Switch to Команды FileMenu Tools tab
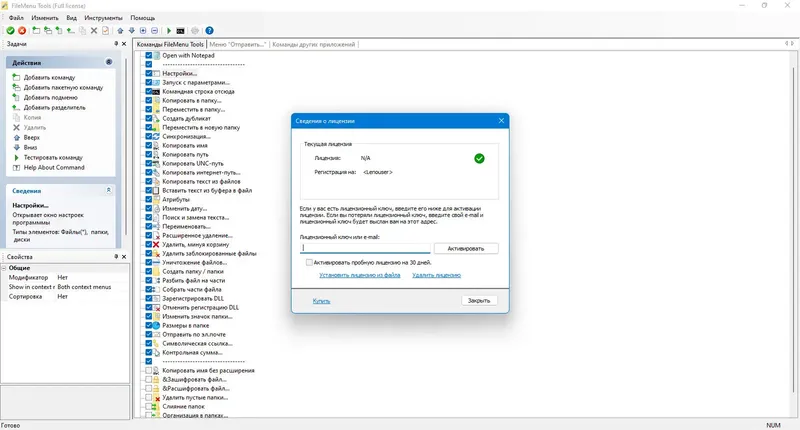Viewport: 800px width, 430px height. pos(170,44)
